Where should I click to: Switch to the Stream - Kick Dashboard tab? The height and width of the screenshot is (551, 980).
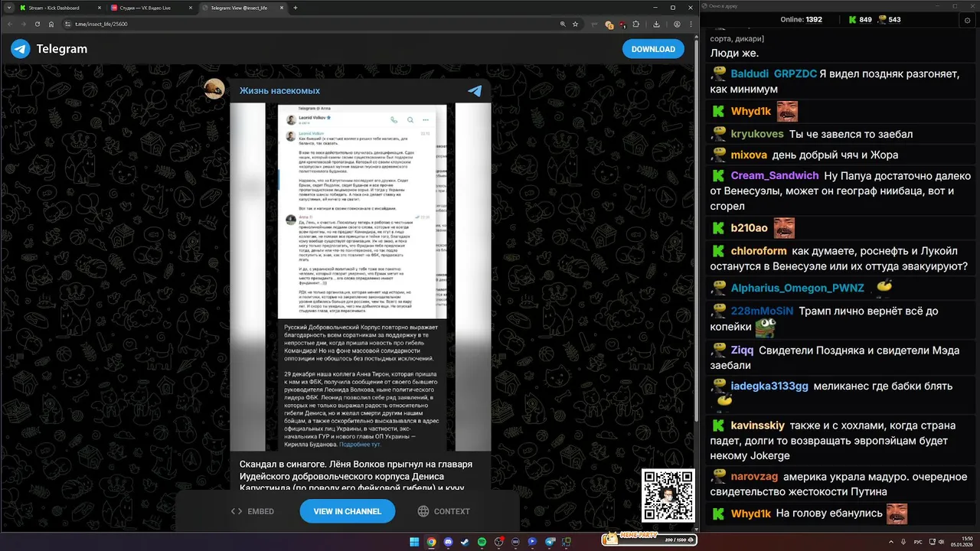point(57,8)
